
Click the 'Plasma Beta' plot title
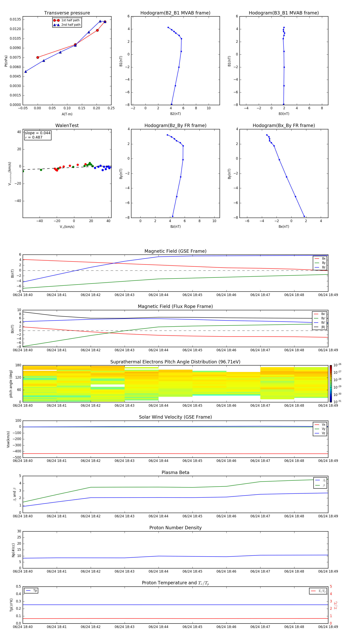(x=175, y=472)
